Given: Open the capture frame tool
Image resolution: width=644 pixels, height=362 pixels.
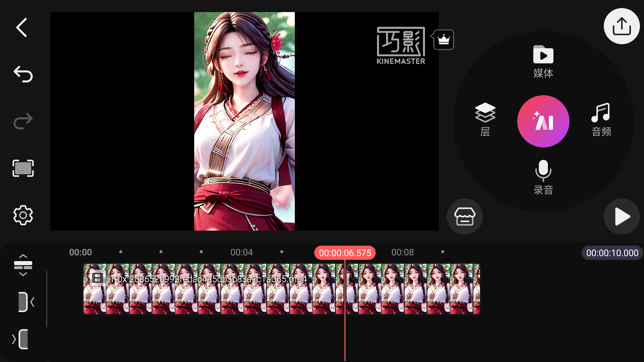Looking at the screenshot, I should (23, 168).
